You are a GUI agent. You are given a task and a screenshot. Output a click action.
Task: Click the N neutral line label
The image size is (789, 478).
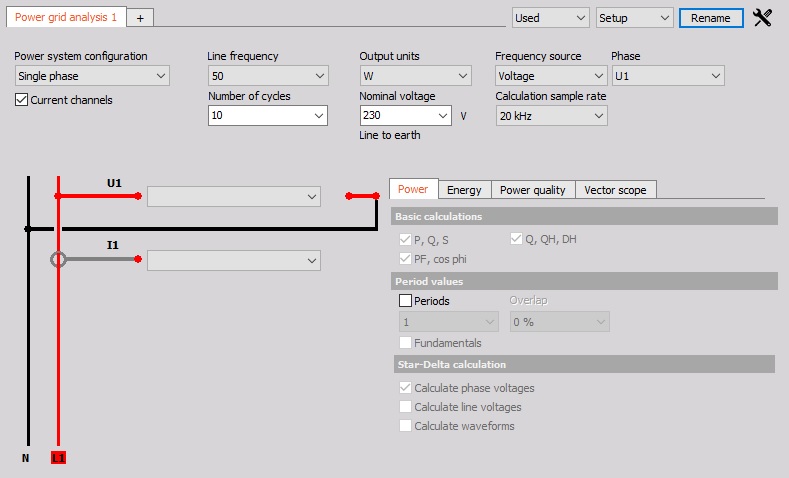(x=26, y=458)
